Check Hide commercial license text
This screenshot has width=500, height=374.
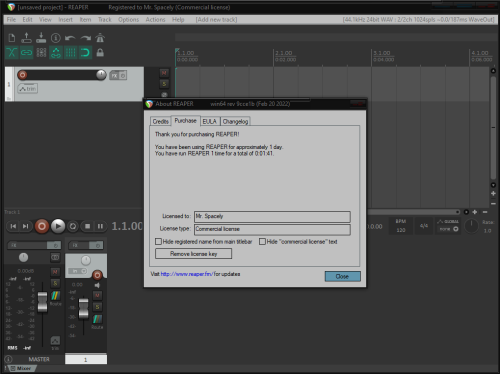click(262, 241)
